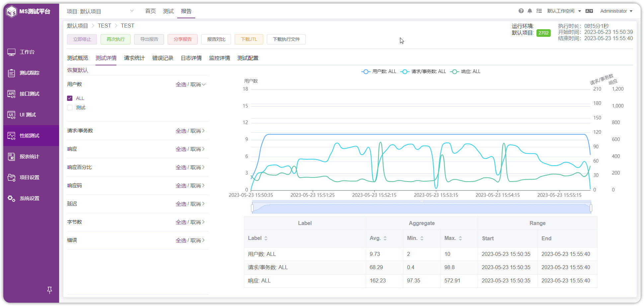Click the chart zoom slider left handle
Image resolution: width=644 pixels, height=306 pixels.
(252, 208)
